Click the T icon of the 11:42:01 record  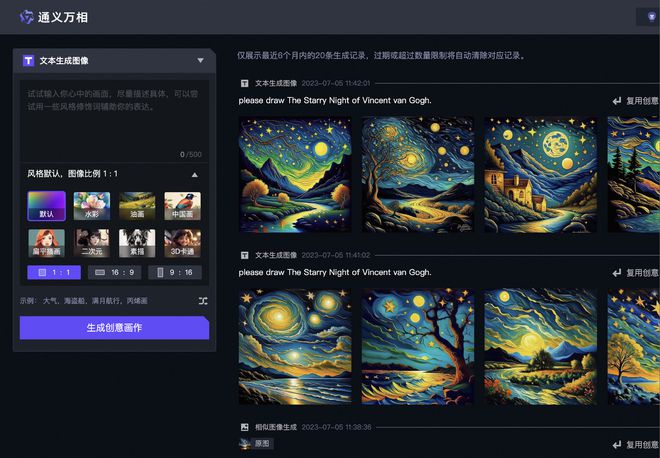pos(244,83)
